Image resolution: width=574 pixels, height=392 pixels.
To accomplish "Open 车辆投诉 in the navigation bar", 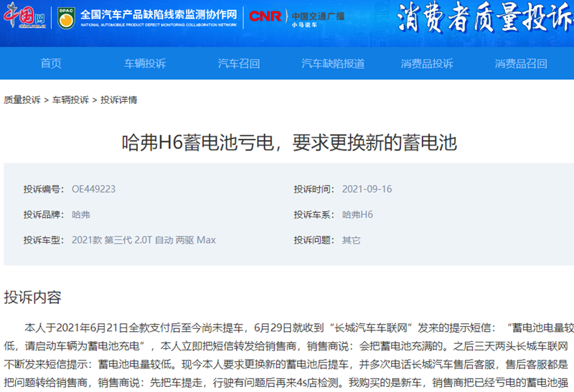I will [x=145, y=64].
